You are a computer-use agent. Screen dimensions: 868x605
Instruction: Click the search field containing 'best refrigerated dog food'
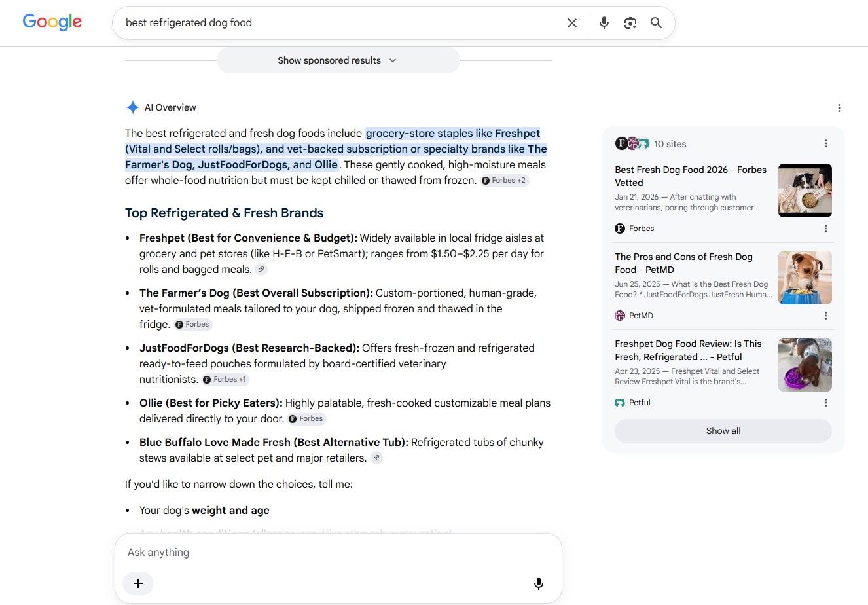[x=340, y=23]
